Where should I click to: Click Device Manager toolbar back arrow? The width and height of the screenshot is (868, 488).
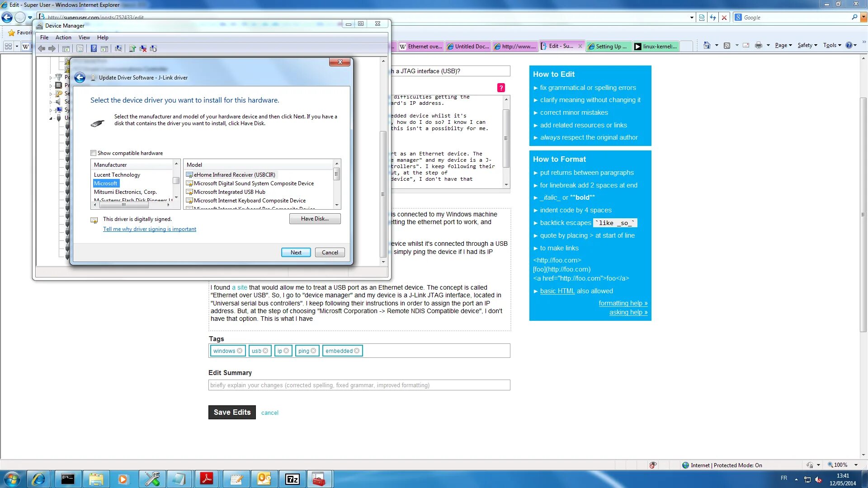[x=42, y=48]
